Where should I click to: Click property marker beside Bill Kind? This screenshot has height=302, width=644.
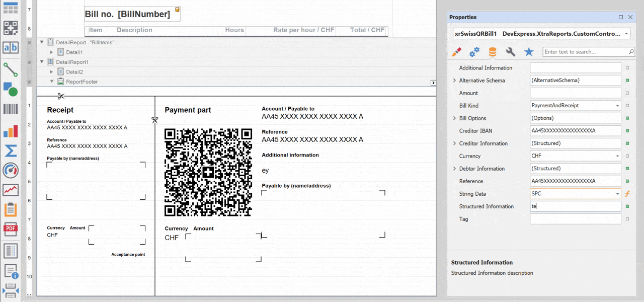coord(627,106)
